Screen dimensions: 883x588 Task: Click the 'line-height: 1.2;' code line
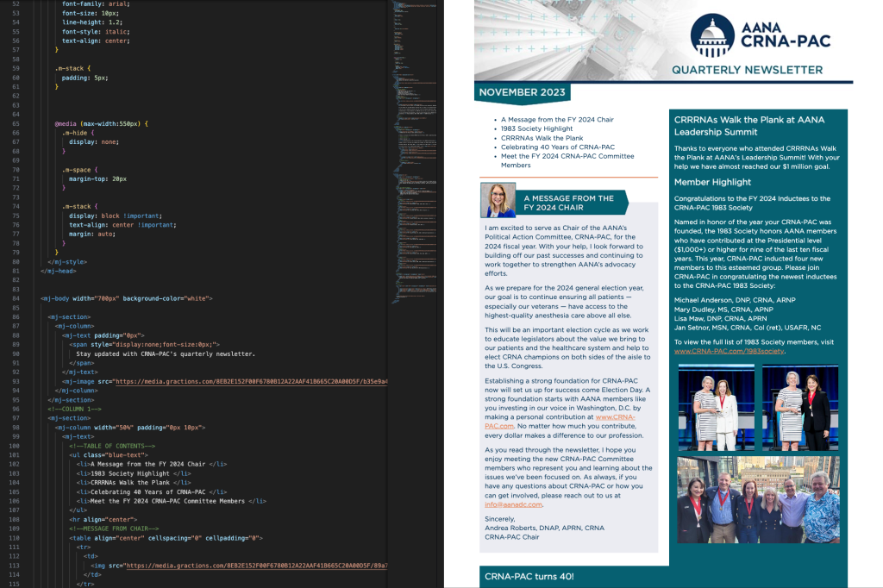coord(91,22)
